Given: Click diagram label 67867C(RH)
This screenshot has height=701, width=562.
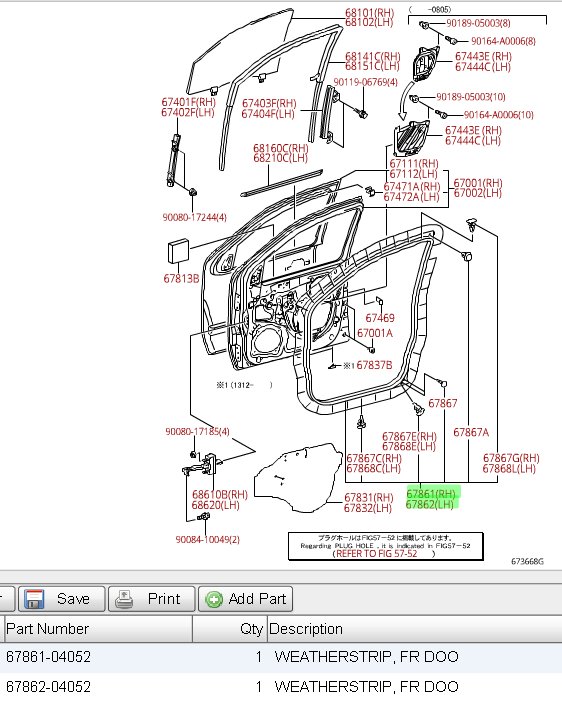Looking at the screenshot, I should point(374,458).
